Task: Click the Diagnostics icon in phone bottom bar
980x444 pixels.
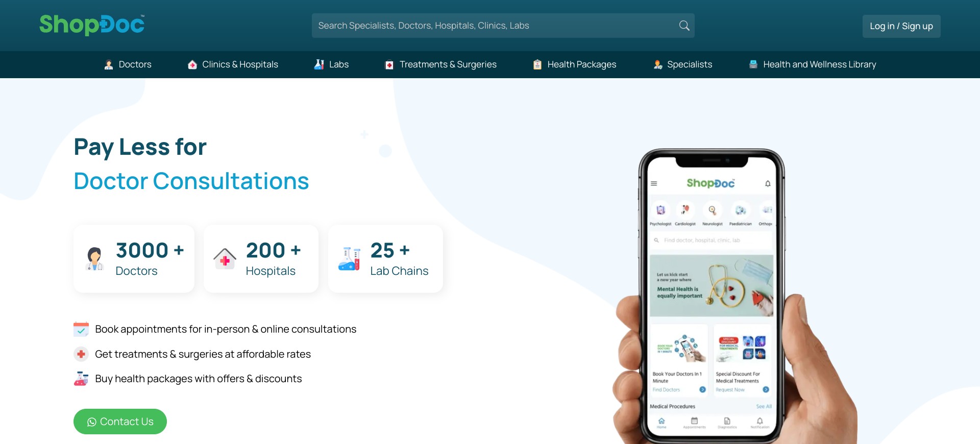Action: point(727,422)
